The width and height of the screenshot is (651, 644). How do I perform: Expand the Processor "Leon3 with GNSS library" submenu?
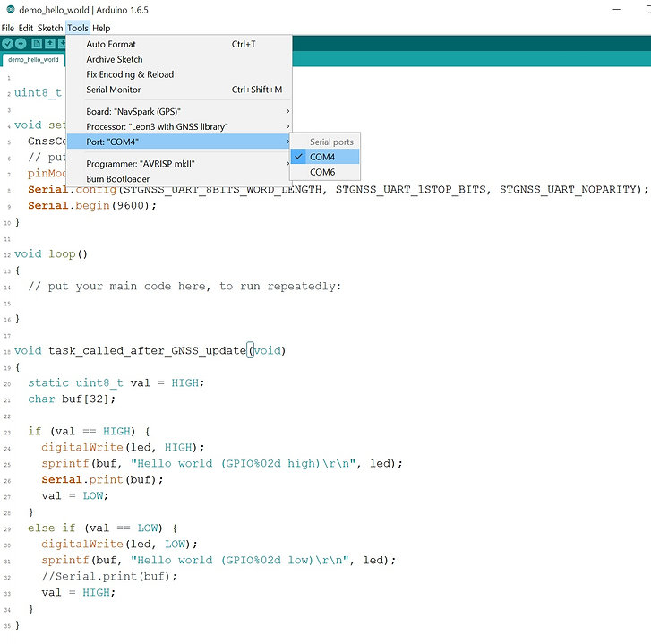click(x=179, y=126)
